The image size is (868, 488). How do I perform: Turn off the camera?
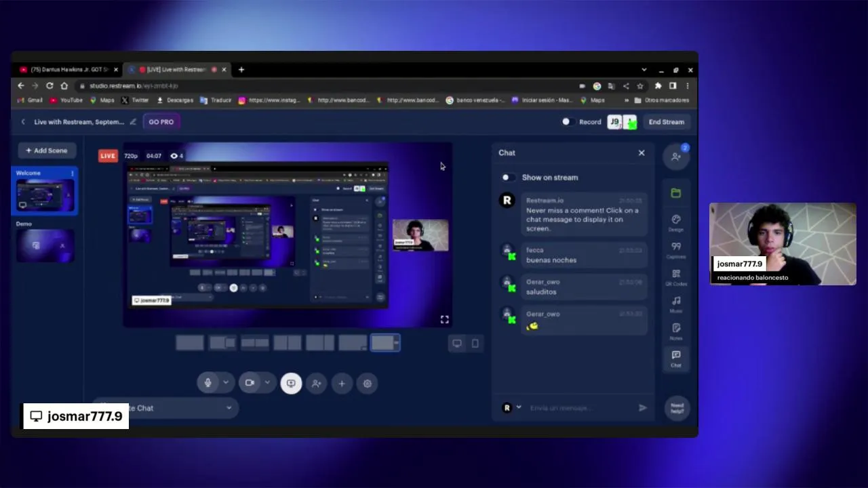(x=250, y=383)
